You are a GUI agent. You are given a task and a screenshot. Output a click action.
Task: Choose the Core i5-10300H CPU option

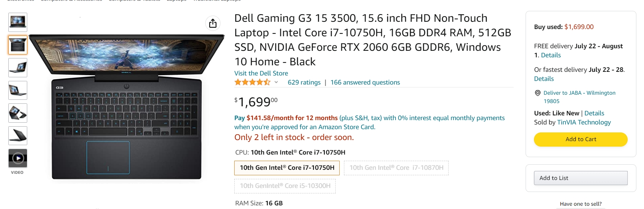[285, 186]
